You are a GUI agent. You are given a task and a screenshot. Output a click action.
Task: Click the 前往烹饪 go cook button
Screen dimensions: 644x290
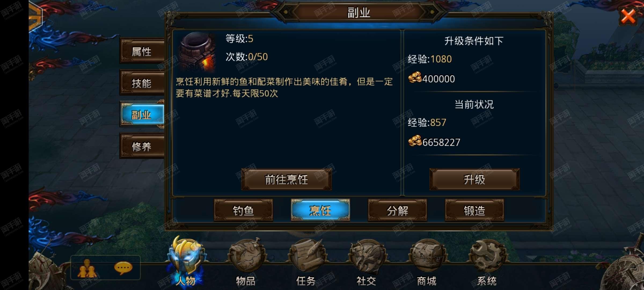(286, 179)
